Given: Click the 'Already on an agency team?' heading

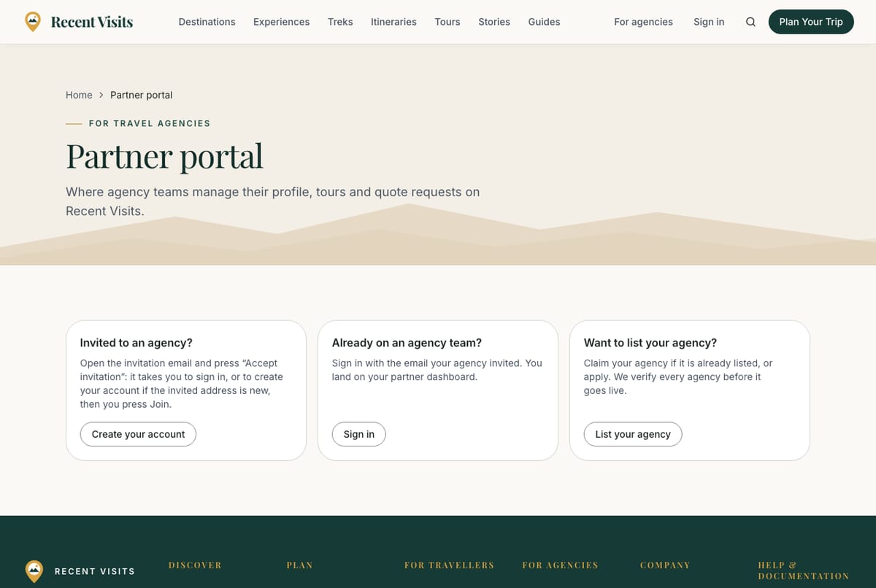Looking at the screenshot, I should pyautogui.click(x=407, y=343).
